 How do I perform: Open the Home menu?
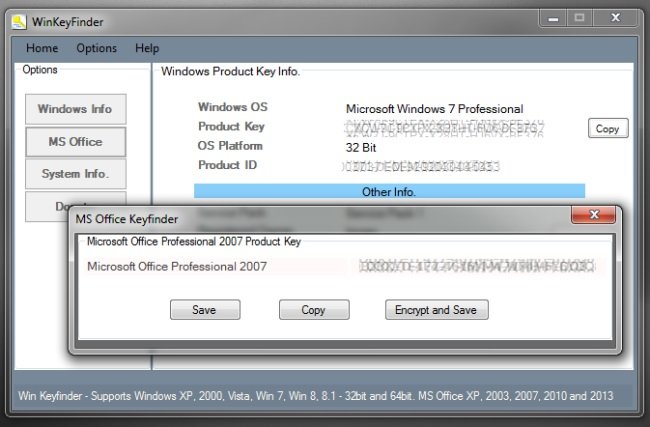coord(42,48)
